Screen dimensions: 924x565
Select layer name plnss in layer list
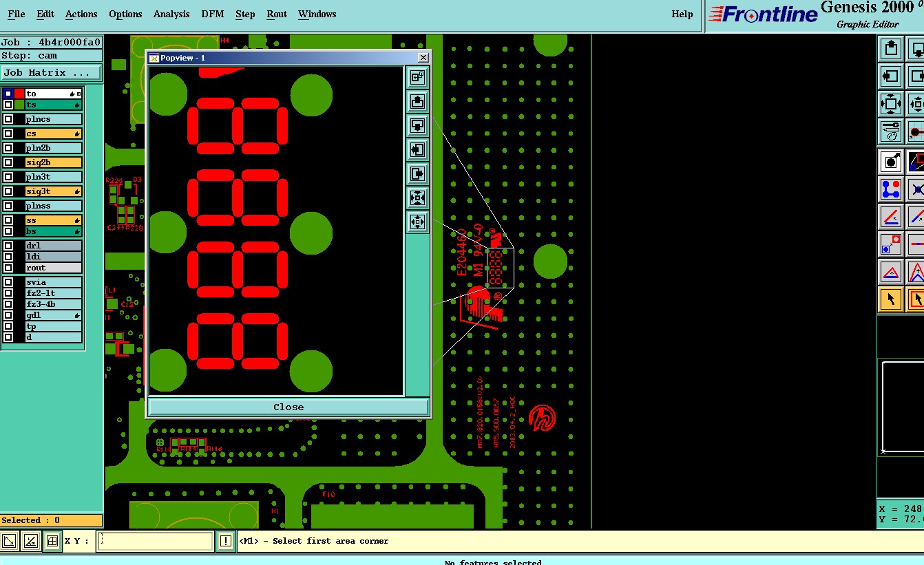54,206
